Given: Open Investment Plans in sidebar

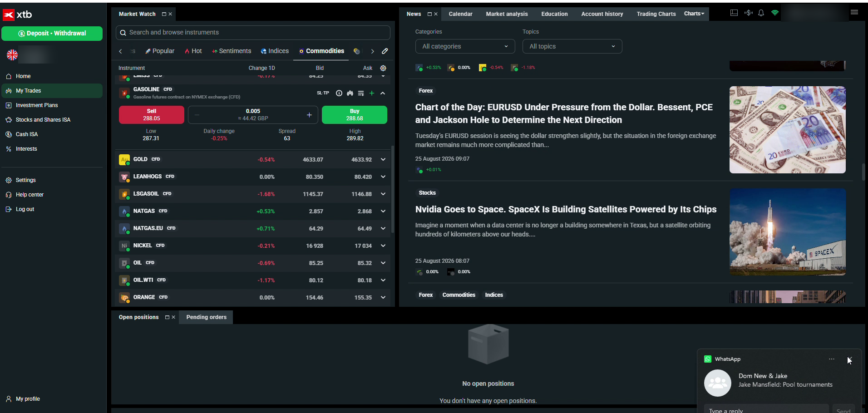Looking at the screenshot, I should [x=52, y=105].
